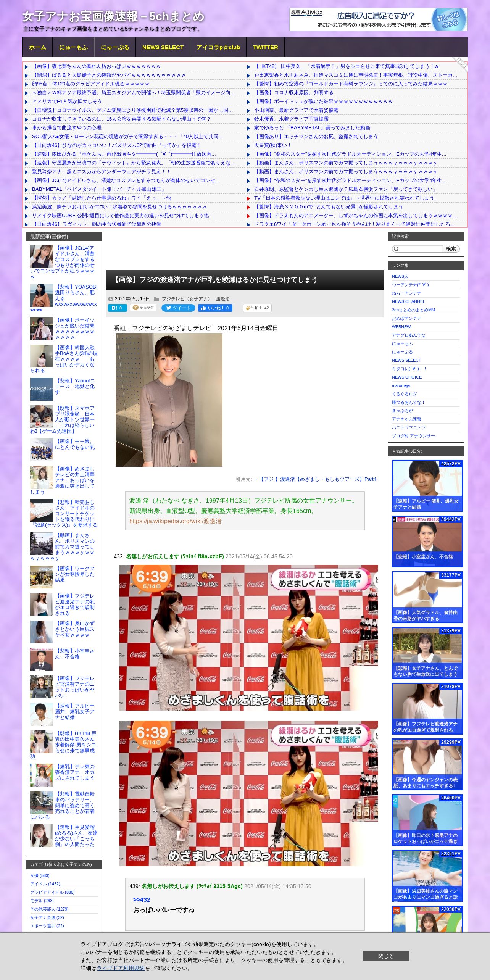The width and height of the screenshot is (490, 980).
Task: Open the 渡邊渚 tag link
Action: (223, 299)
